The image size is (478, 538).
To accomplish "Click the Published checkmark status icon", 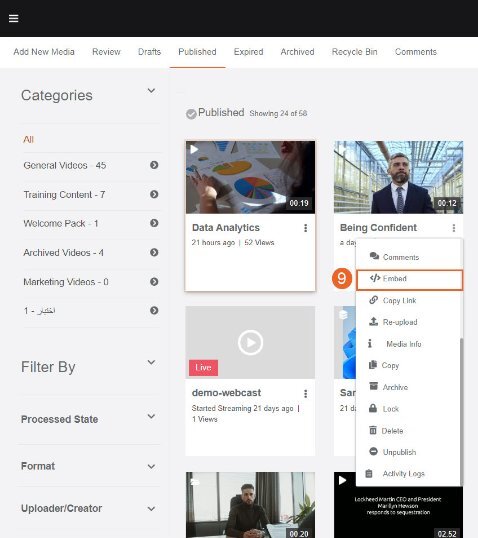I will [191, 114].
